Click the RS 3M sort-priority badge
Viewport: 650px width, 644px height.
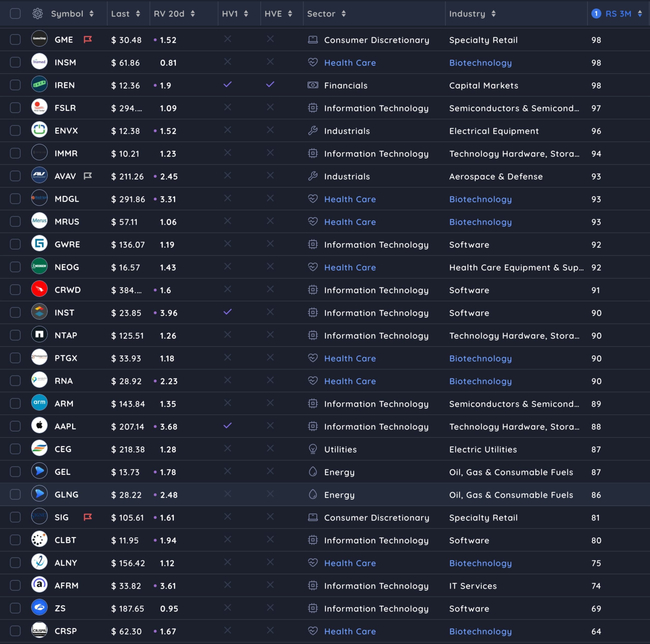pos(596,13)
